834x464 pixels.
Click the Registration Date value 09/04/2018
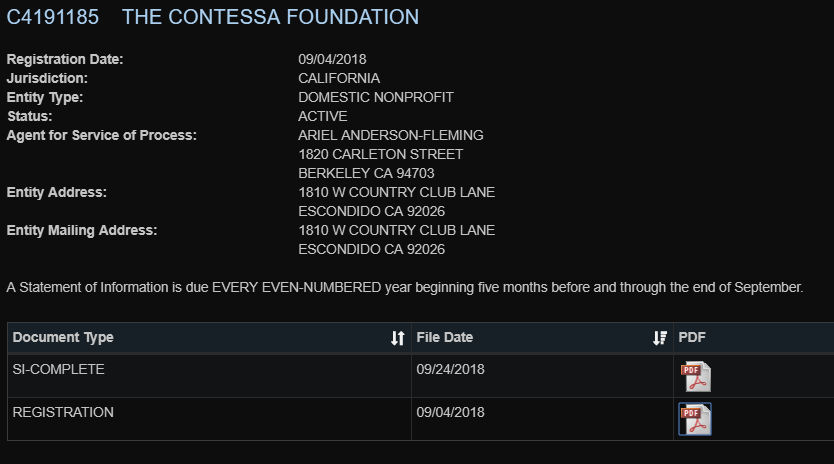tap(332, 59)
